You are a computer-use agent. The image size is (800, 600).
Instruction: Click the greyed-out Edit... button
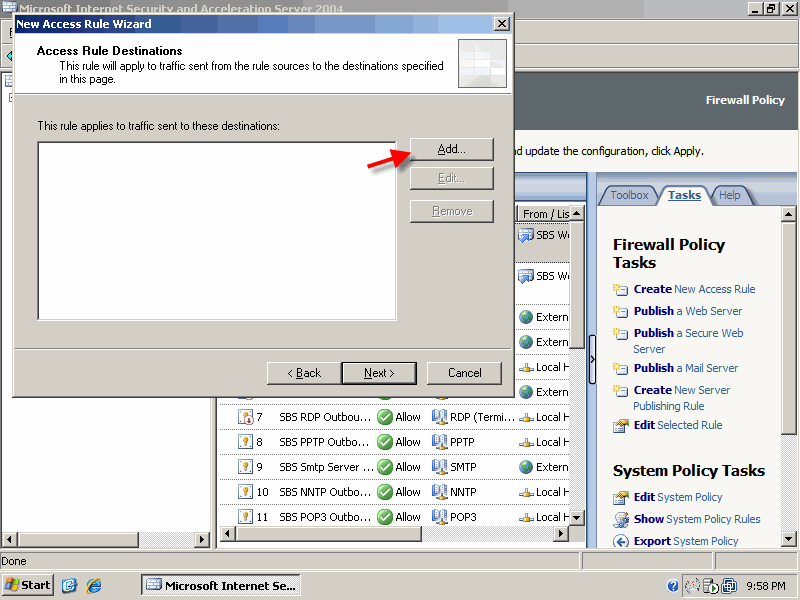(452, 178)
